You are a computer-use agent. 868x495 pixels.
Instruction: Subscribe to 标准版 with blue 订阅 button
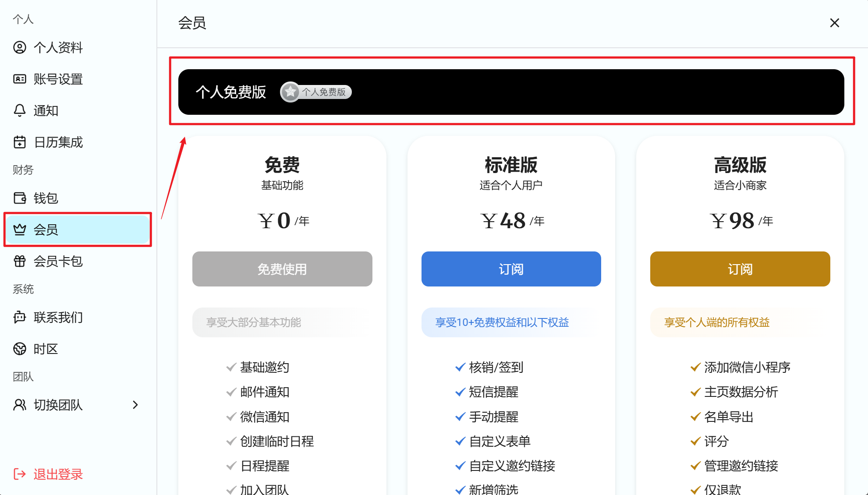click(x=511, y=269)
